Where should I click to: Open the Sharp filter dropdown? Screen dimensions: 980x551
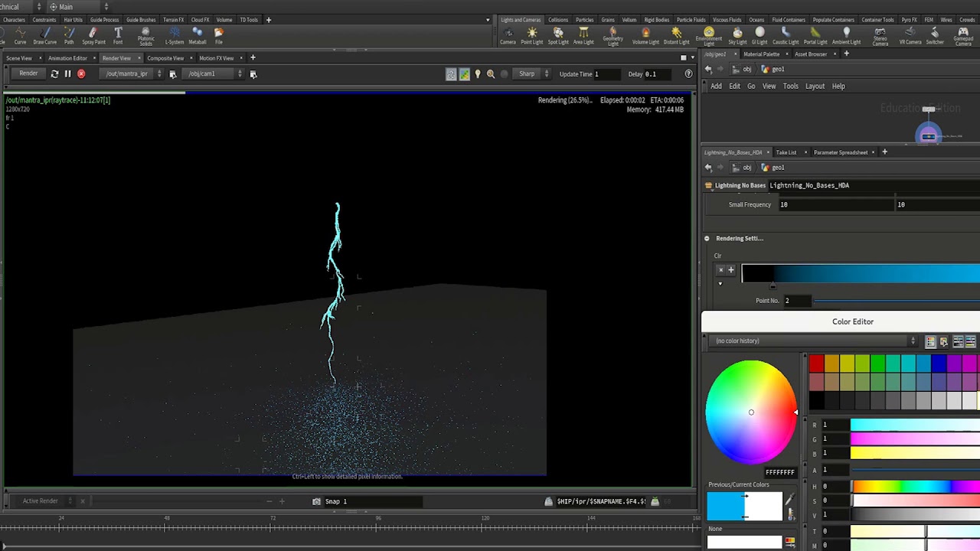[533, 73]
